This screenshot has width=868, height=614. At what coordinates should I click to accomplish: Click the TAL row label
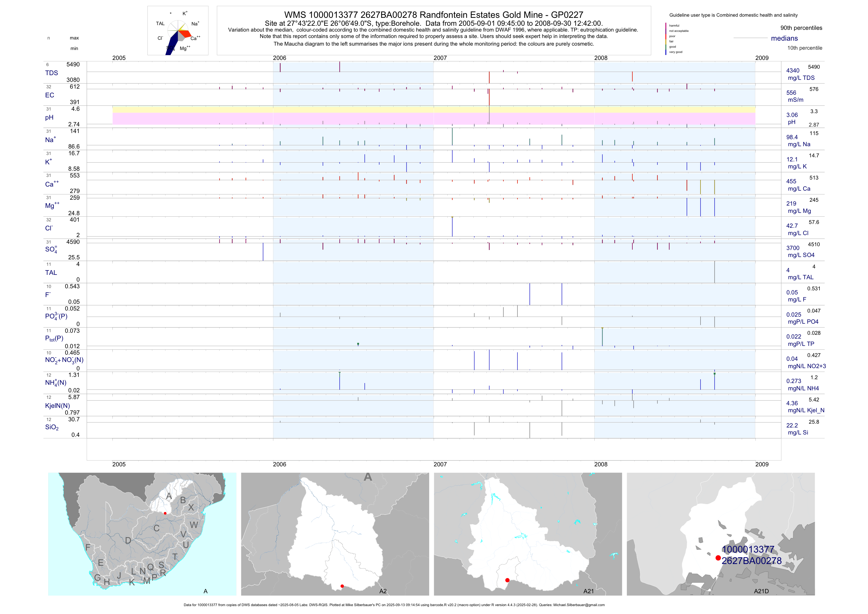point(51,272)
